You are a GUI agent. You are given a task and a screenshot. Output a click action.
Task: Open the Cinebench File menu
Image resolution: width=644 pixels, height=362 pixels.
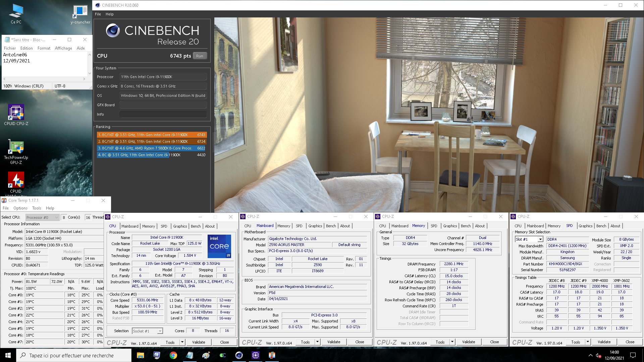[98, 14]
